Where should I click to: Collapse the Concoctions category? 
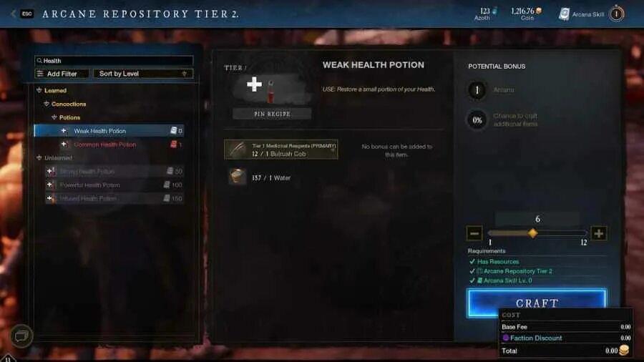tap(47, 104)
